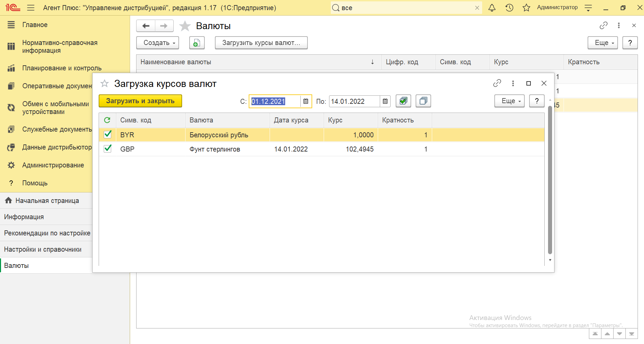Add the currency load dialog to favorites
This screenshot has height=344, width=644.
pos(105,84)
